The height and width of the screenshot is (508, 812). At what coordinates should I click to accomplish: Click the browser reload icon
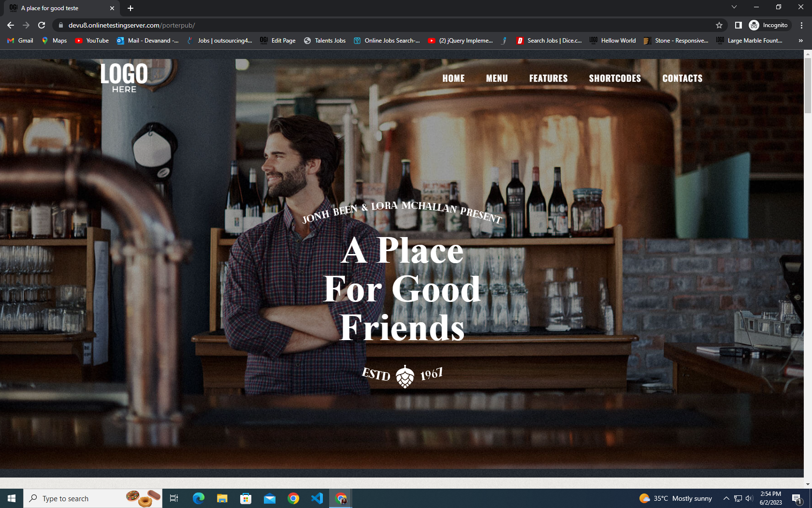pyautogui.click(x=42, y=25)
